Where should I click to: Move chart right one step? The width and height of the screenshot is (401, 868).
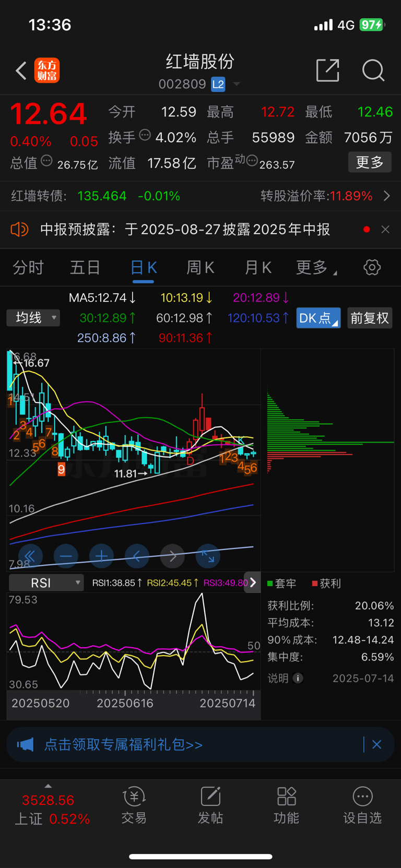click(x=172, y=556)
